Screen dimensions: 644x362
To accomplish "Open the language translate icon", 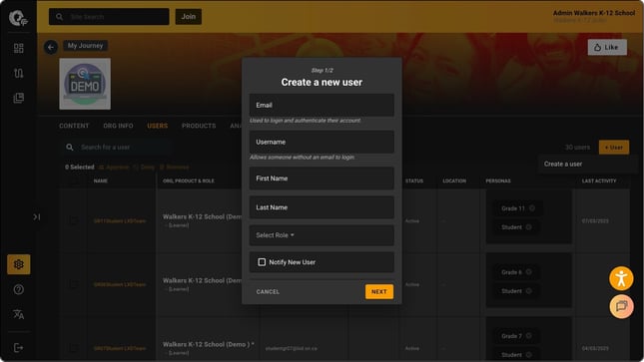I will [19, 314].
